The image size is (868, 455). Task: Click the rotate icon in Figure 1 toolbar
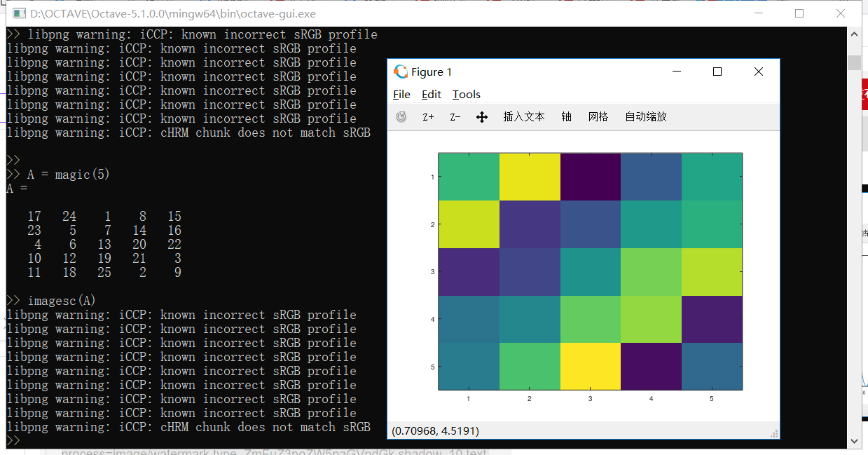(401, 117)
